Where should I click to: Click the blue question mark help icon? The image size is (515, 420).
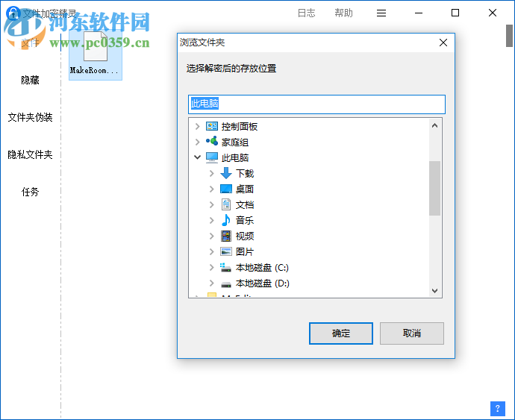498,409
